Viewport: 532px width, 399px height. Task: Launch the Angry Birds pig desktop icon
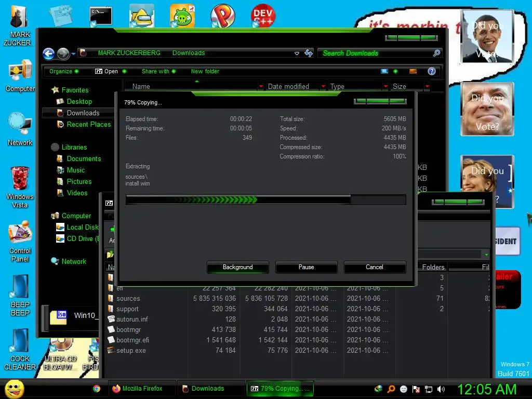coord(182,16)
